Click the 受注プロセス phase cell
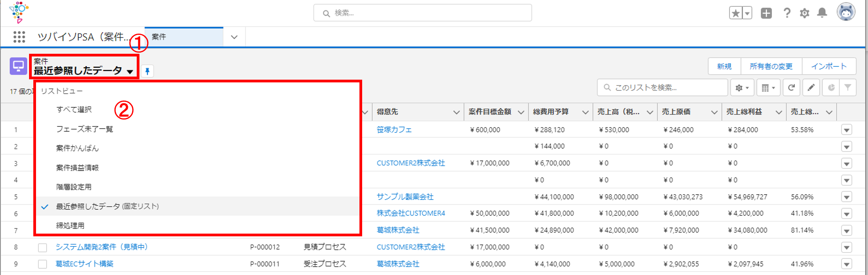The height and width of the screenshot is (275, 868). 325,264
